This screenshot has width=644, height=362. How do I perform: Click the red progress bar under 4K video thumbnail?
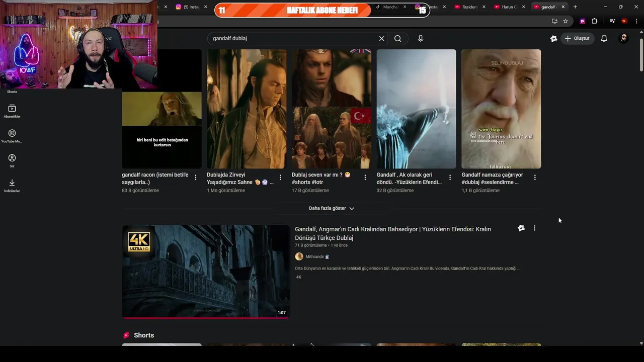[206, 318]
